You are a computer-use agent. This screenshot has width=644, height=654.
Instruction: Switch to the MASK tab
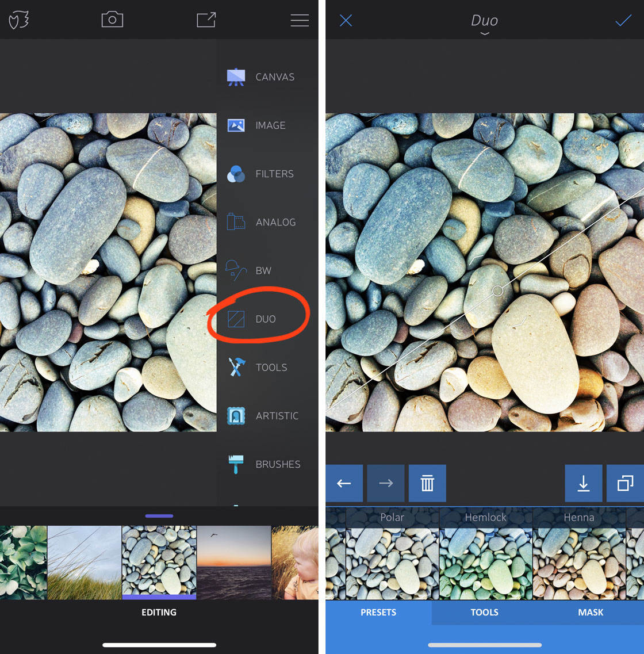click(591, 612)
